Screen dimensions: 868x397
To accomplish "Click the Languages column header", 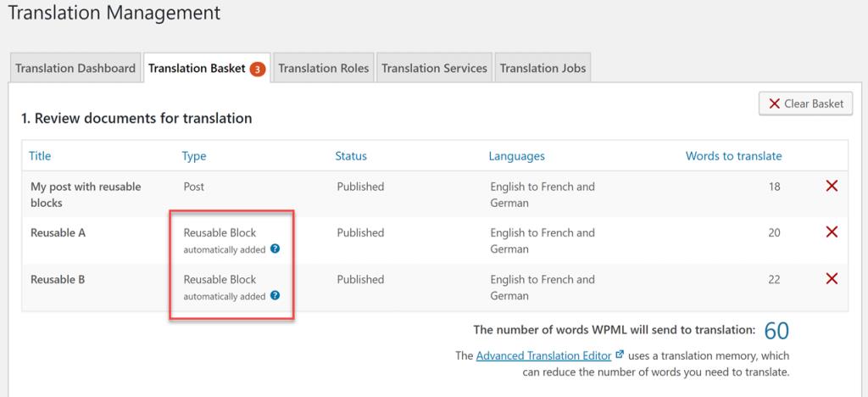I will point(516,156).
